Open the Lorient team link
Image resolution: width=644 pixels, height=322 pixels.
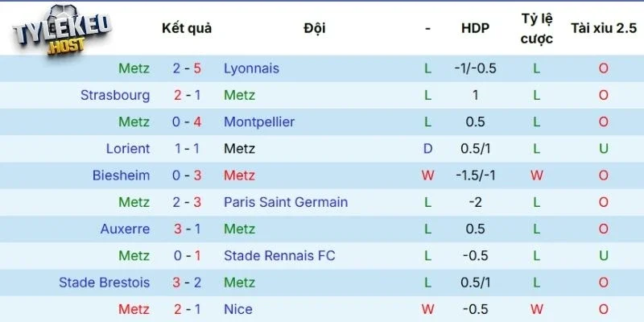tap(128, 148)
